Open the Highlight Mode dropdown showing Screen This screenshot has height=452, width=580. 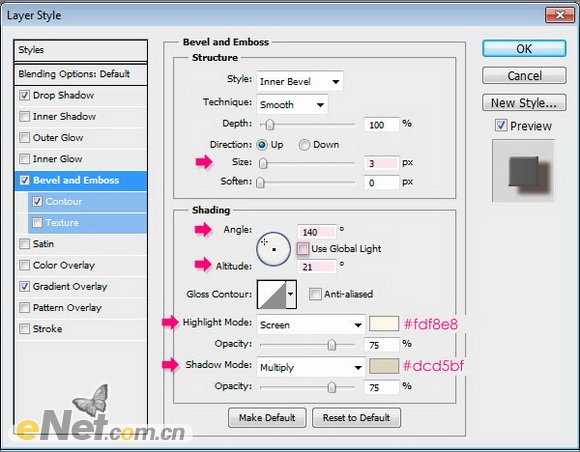click(311, 325)
